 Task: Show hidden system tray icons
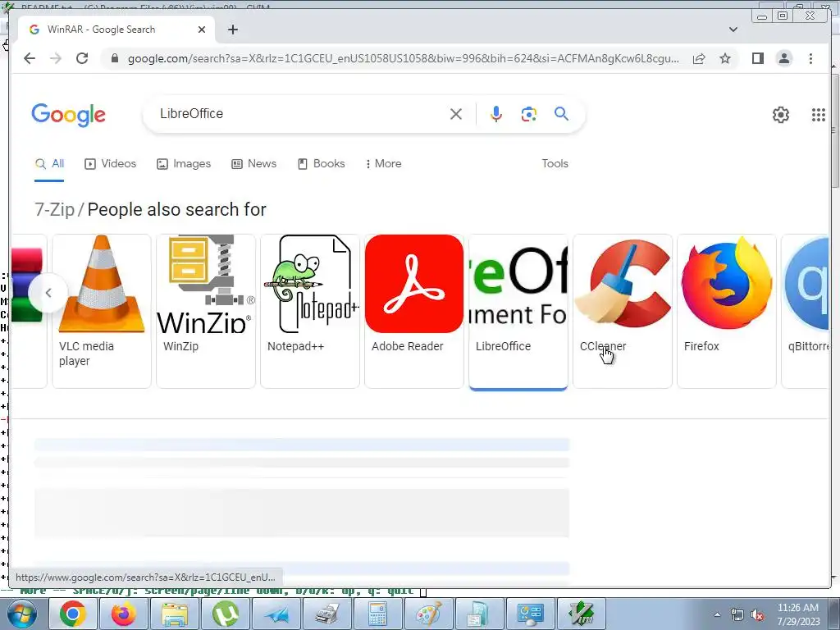[717, 614]
